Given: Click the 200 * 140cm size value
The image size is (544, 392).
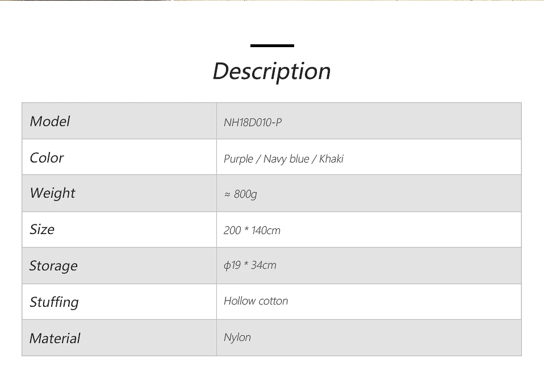Looking at the screenshot, I should (252, 230).
